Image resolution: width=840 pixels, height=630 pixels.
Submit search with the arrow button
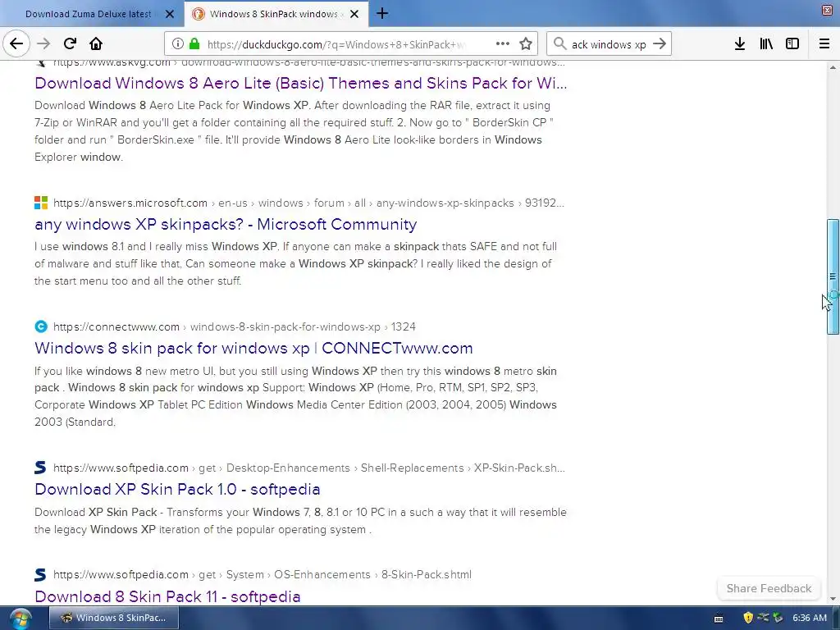[x=660, y=44]
